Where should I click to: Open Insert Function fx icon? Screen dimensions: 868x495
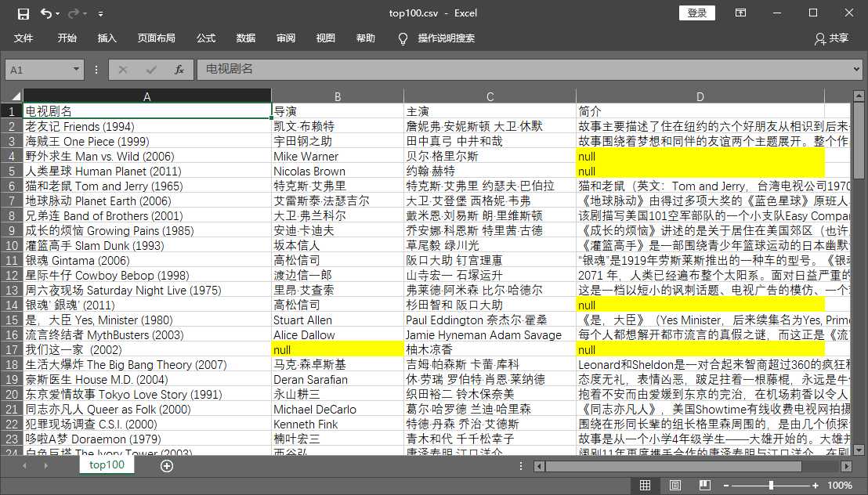coord(179,70)
